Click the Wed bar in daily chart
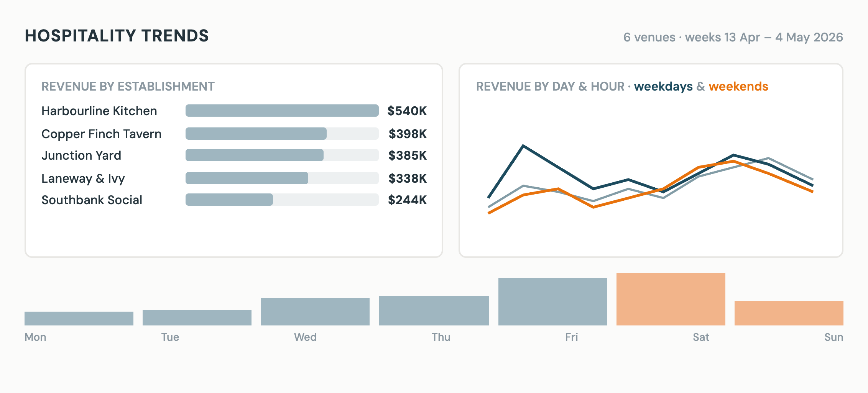Viewport: 868px width, 393px height. pos(315,312)
